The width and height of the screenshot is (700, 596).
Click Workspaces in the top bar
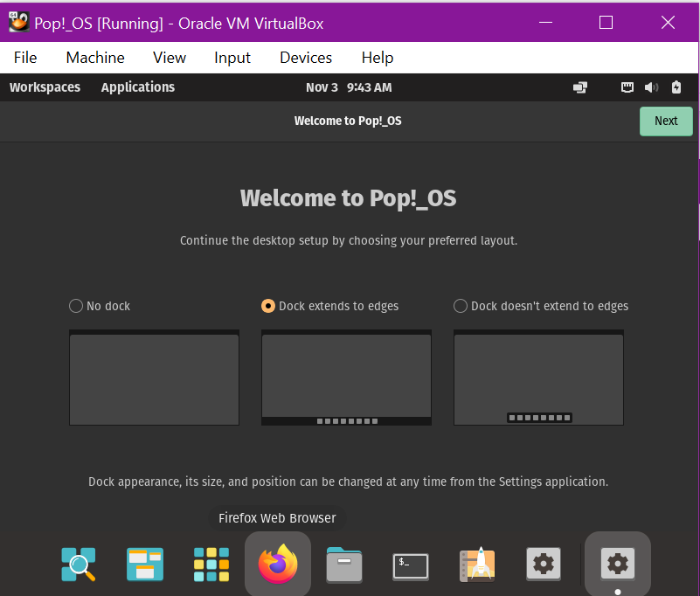pos(45,87)
